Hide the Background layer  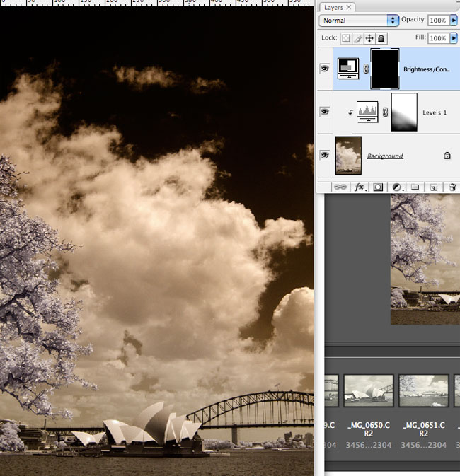coord(325,155)
